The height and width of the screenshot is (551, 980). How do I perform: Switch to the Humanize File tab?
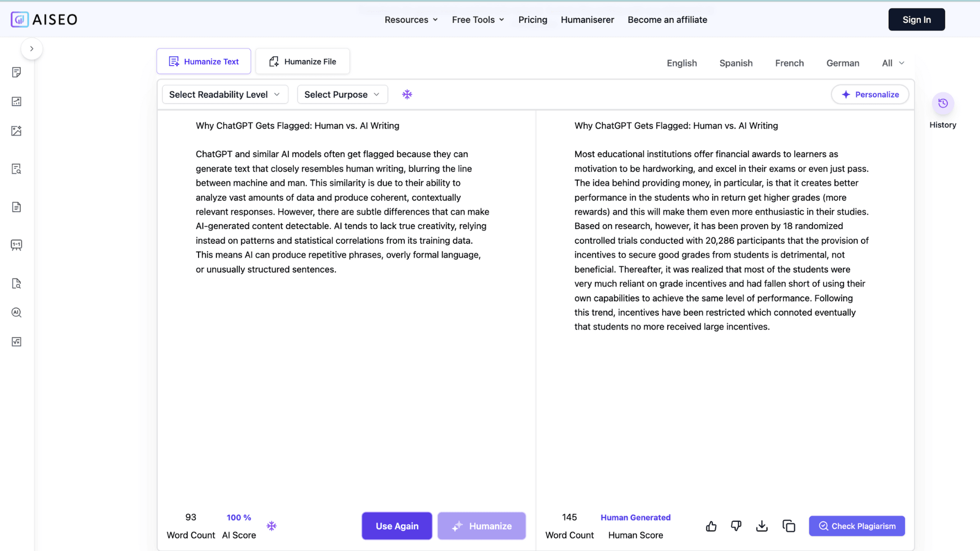click(x=302, y=62)
